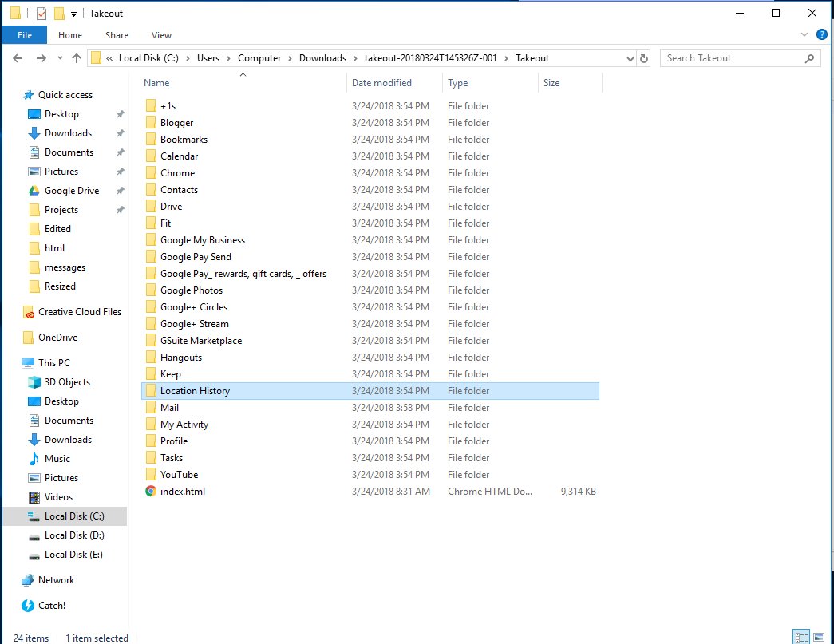Click the chevron after Computer in path
834x644 pixels.
290,58
